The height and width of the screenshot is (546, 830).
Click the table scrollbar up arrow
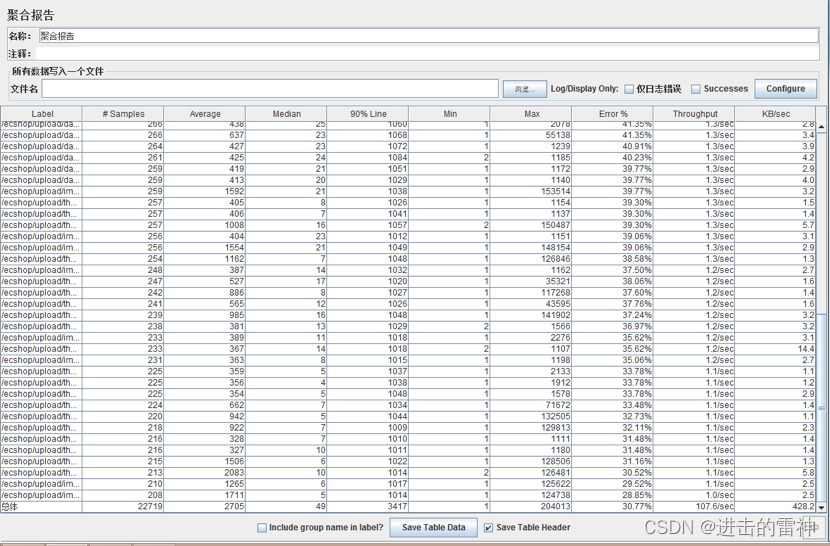pos(822,127)
